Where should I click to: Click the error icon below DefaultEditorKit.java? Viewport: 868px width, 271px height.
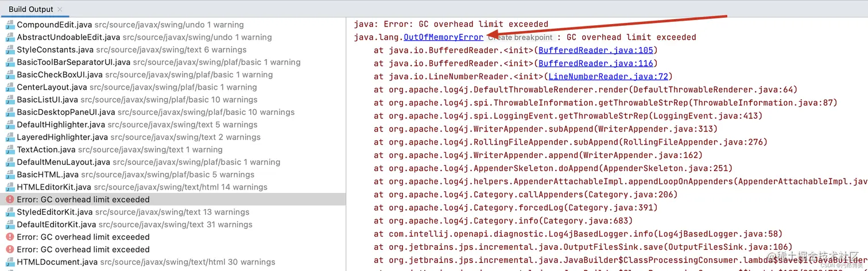10,237
